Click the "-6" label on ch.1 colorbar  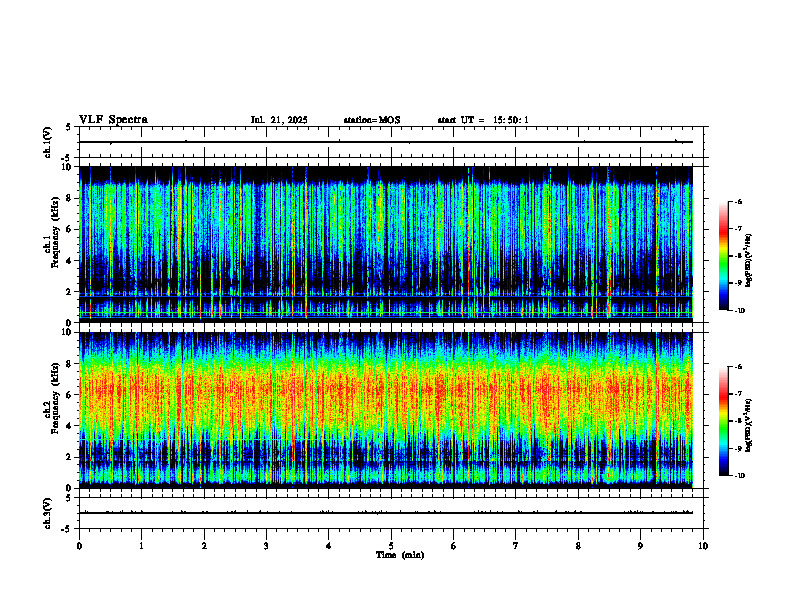point(738,202)
